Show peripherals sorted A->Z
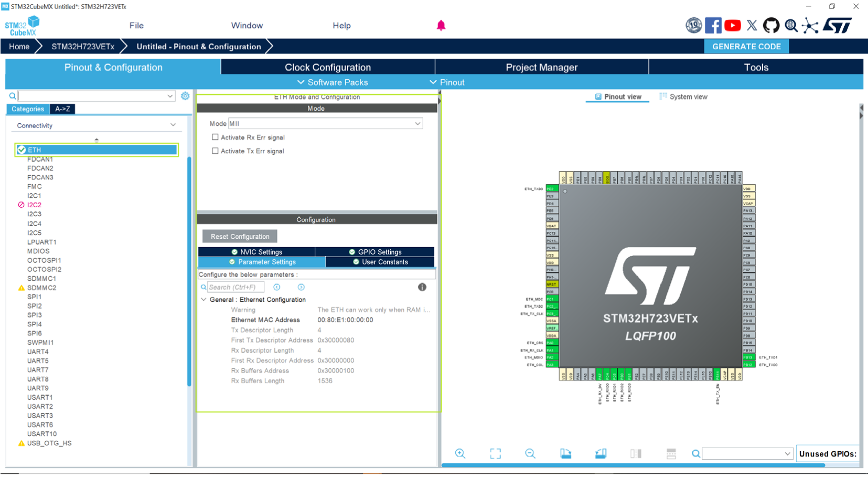The image size is (868, 488). pyautogui.click(x=62, y=109)
